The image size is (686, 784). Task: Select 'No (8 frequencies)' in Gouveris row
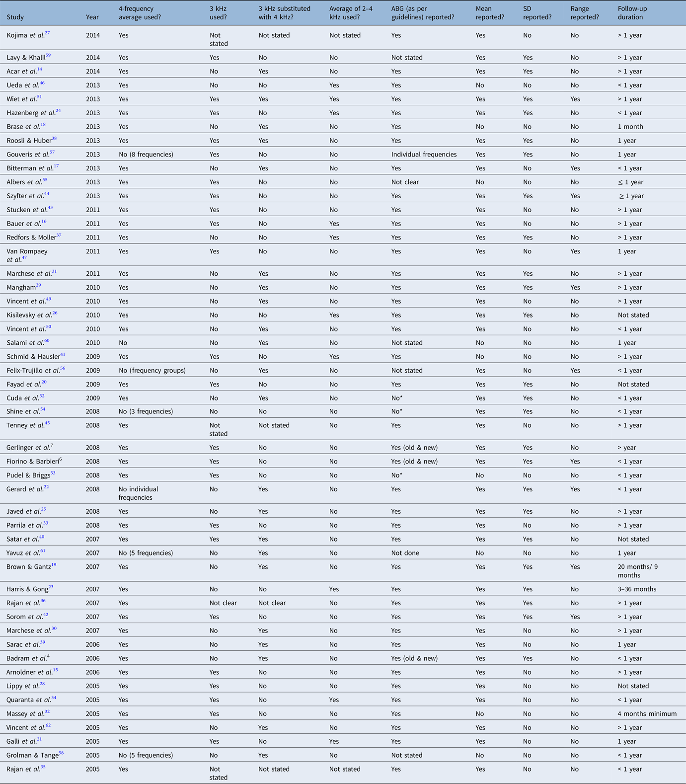(x=146, y=155)
